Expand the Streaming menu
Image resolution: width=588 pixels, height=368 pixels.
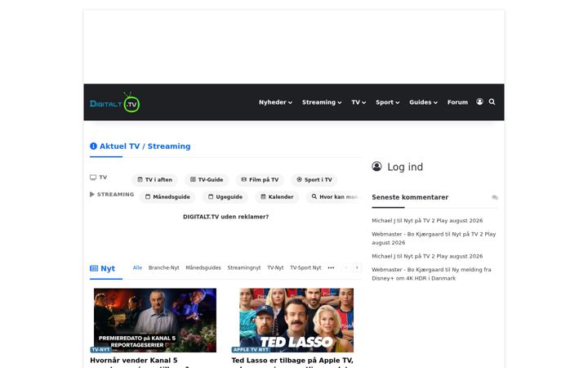click(x=322, y=102)
